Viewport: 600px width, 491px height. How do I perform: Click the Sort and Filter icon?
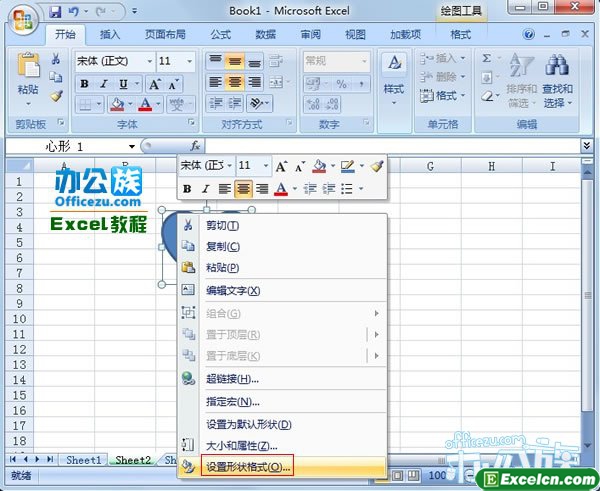[x=521, y=65]
